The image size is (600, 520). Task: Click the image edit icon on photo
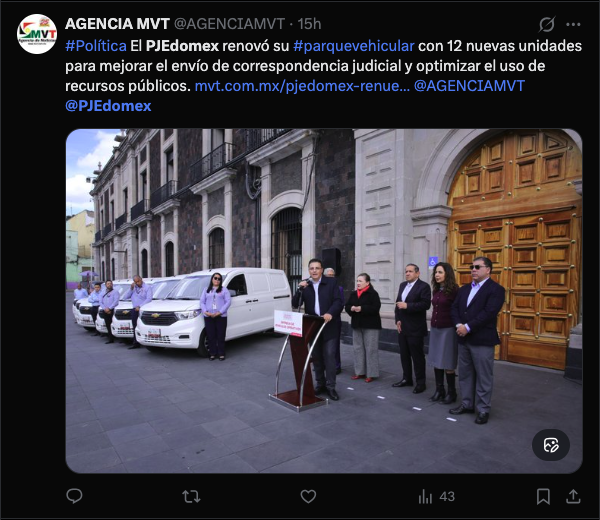(x=551, y=445)
